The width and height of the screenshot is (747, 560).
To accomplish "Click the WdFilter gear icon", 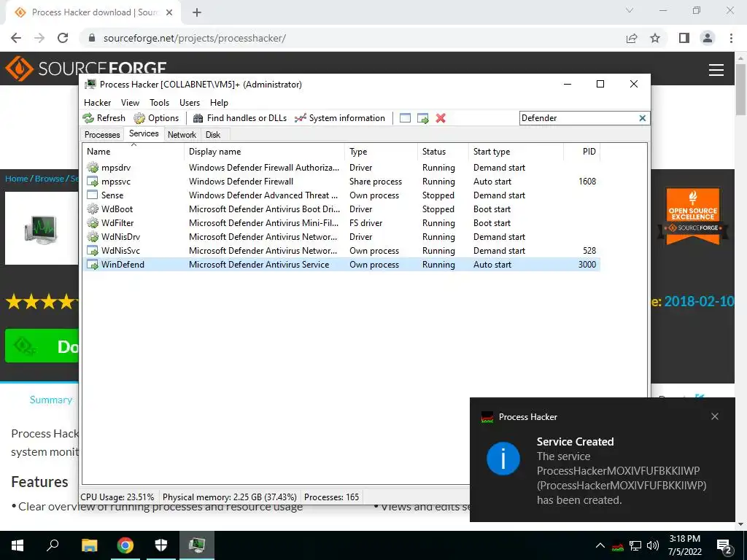I will (93, 223).
